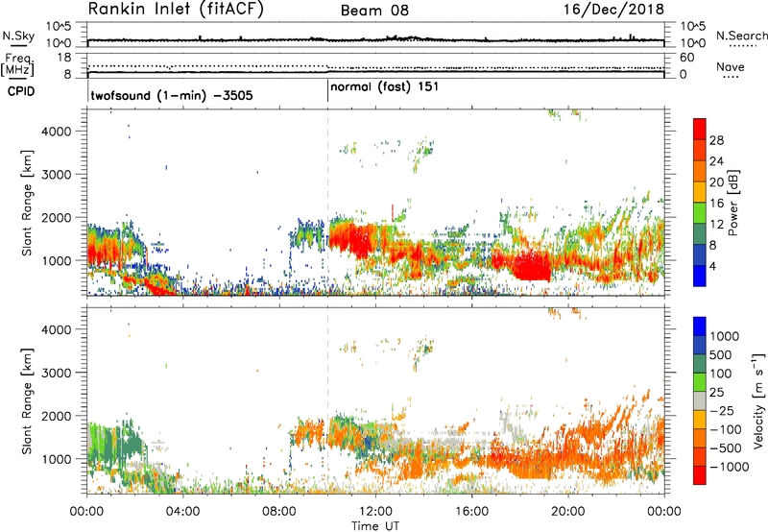
Task: Click the '3000' tick in velocity panel
Action: pos(57,373)
